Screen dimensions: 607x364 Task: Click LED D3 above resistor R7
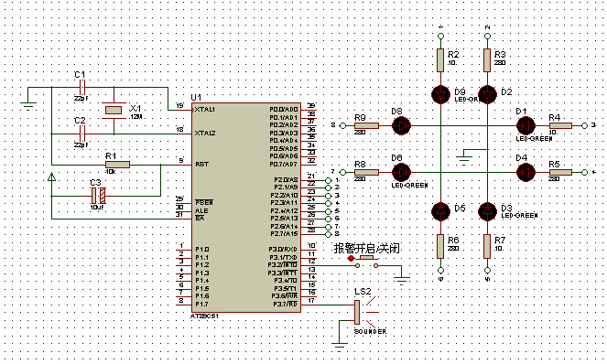tap(487, 211)
